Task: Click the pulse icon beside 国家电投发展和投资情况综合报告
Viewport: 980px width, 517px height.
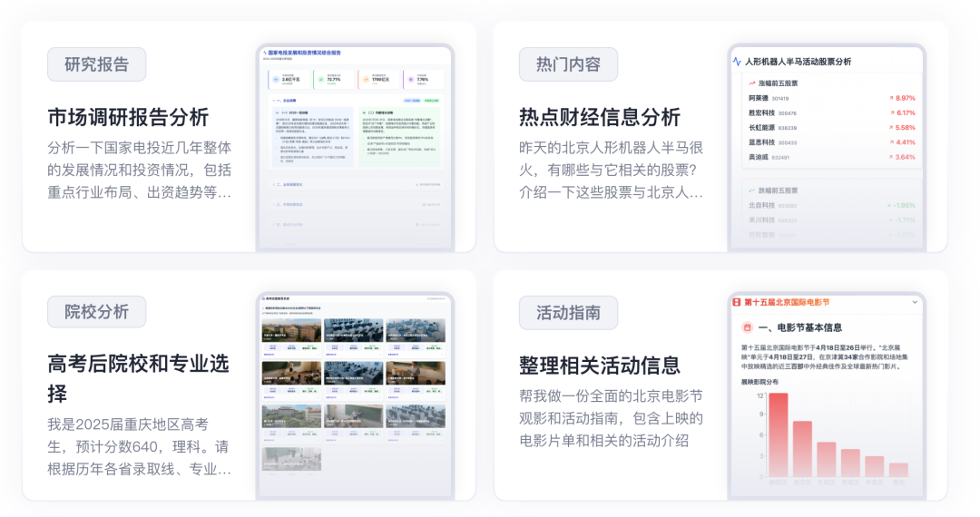Action: 265,54
